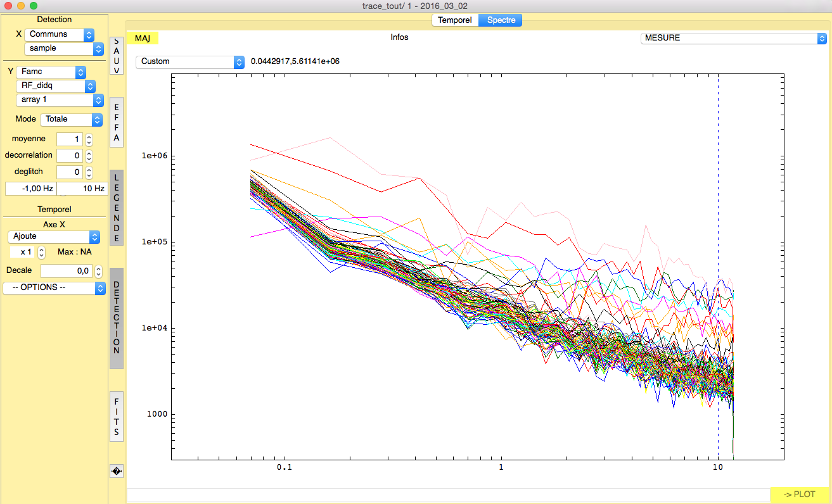This screenshot has height=504, width=832.
Task: Click the SAUV vertical button
Action: click(x=117, y=56)
